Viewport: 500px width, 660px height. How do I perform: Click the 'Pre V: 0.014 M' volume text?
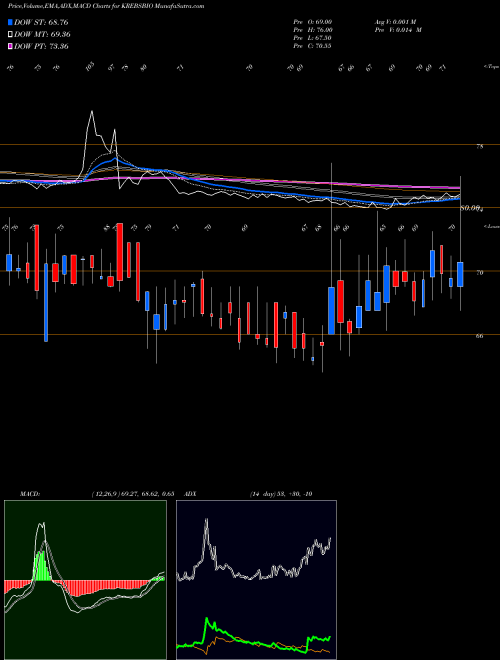click(397, 30)
